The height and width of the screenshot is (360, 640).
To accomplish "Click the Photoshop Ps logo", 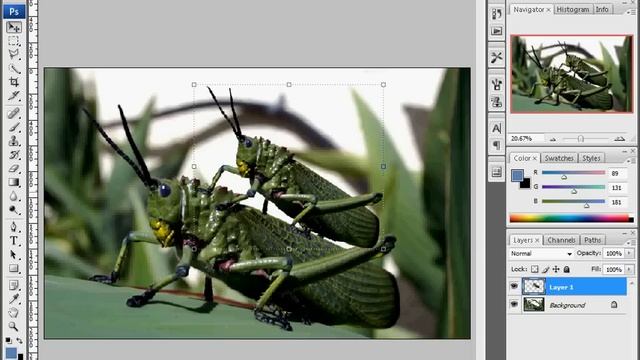I will tap(14, 11).
